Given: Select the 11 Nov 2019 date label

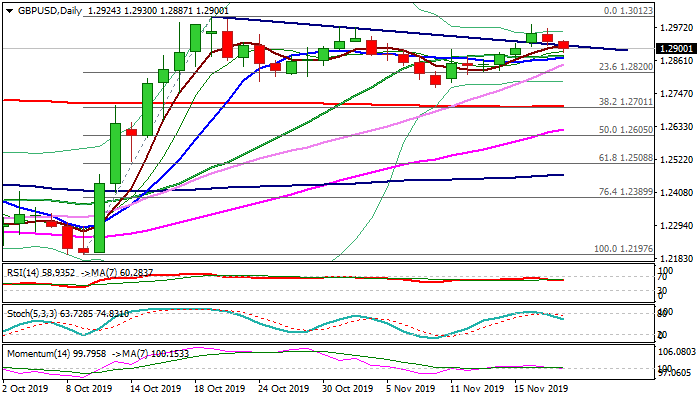Looking at the screenshot, I should 477,389.
